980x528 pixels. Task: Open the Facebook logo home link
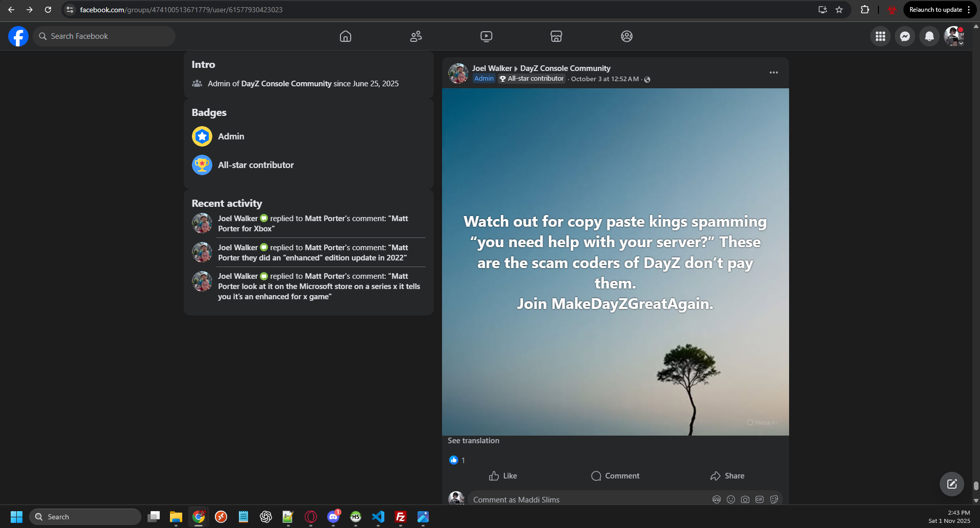coord(18,36)
